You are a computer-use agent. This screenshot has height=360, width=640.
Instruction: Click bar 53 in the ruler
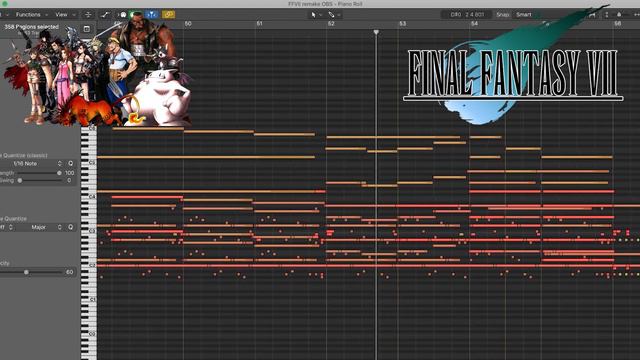click(x=402, y=24)
